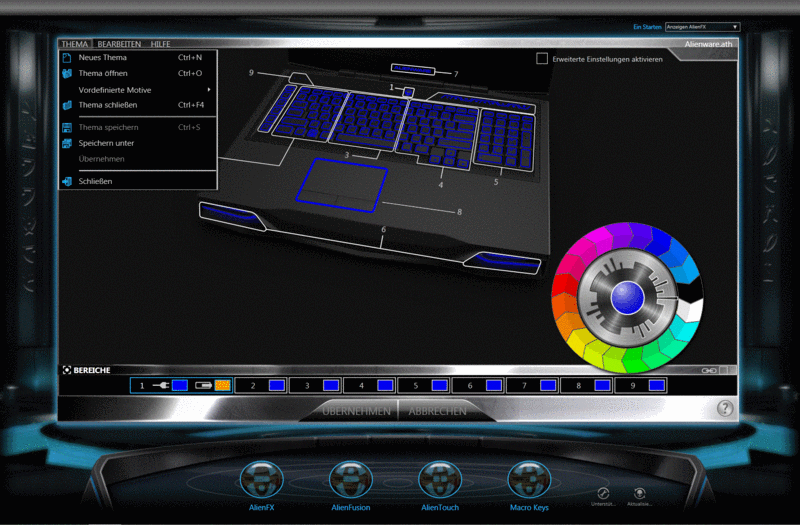Screen dimensions: 800x525
Task: Click the chain link icon on the Bereiche bar
Action: pos(709,370)
